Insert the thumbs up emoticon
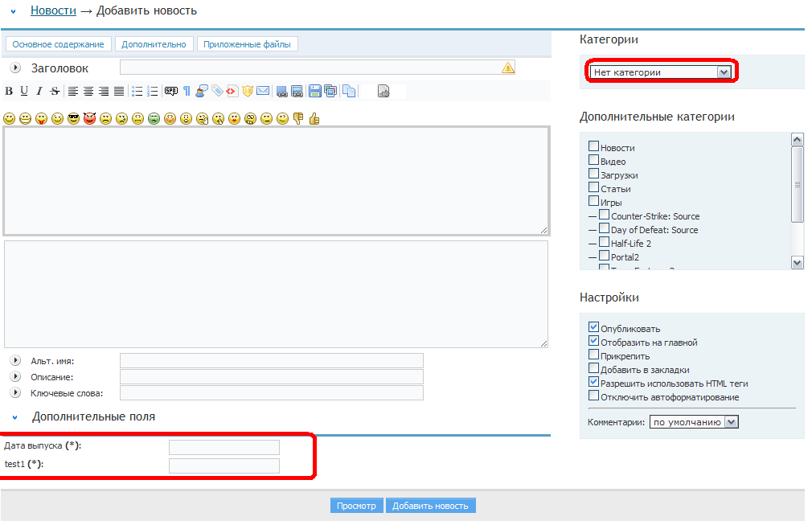This screenshot has height=521, width=812. tap(314, 119)
